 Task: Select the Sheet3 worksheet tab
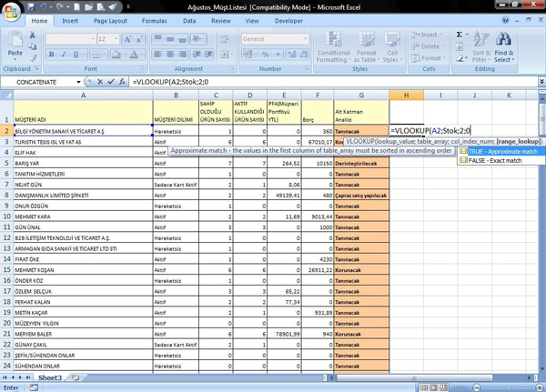[x=49, y=377]
